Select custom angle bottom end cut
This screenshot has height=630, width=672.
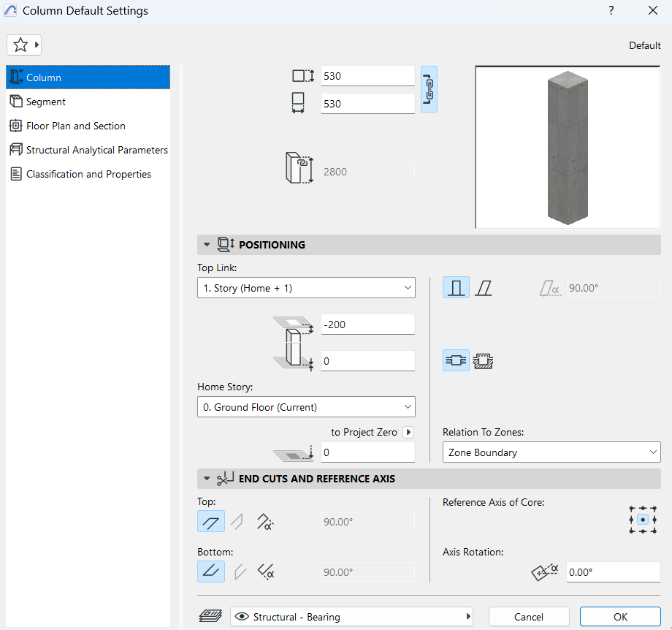[x=266, y=572]
